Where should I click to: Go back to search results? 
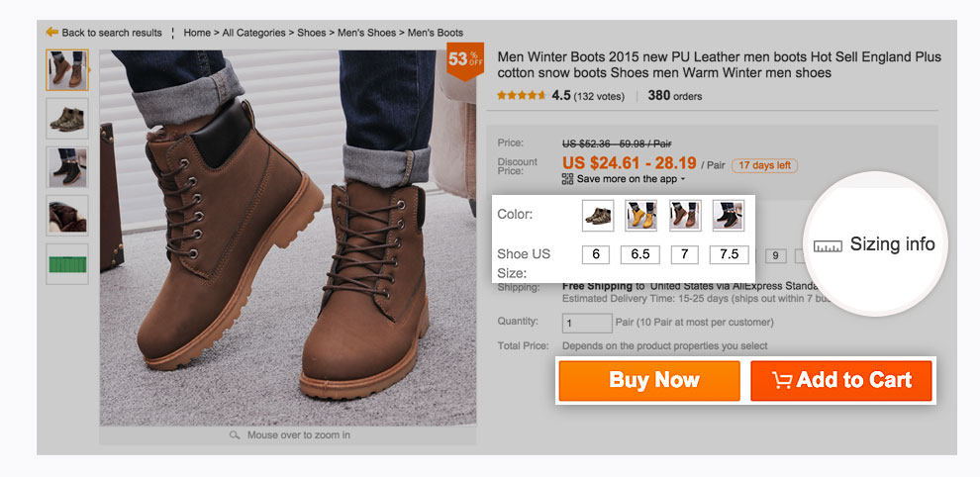pos(111,33)
